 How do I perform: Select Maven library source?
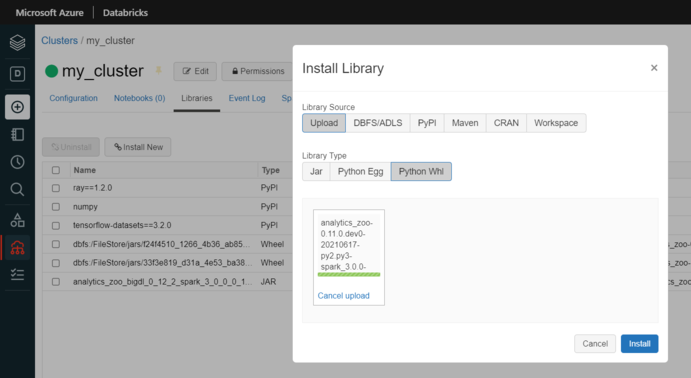click(465, 123)
